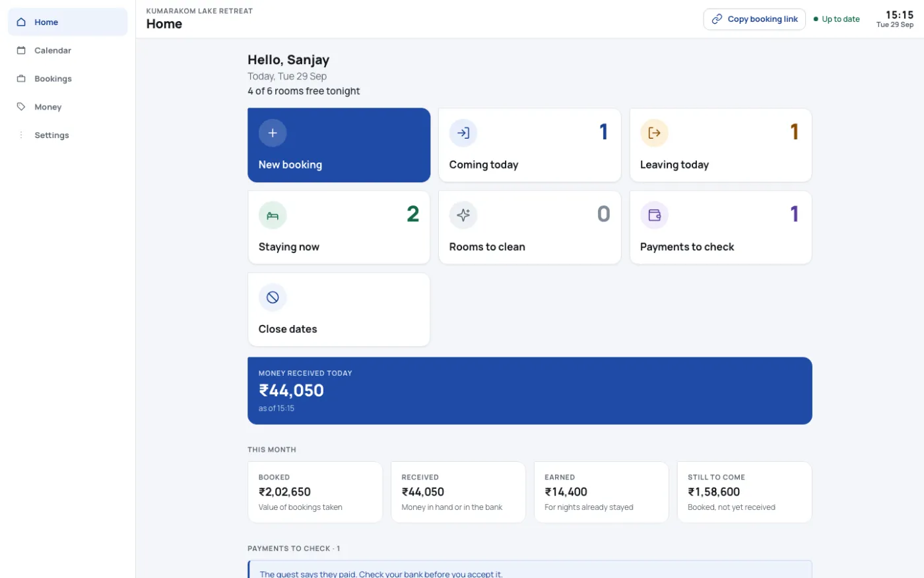The height and width of the screenshot is (578, 924).
Task: Click the Payments to check card label
Action: pyautogui.click(x=687, y=247)
